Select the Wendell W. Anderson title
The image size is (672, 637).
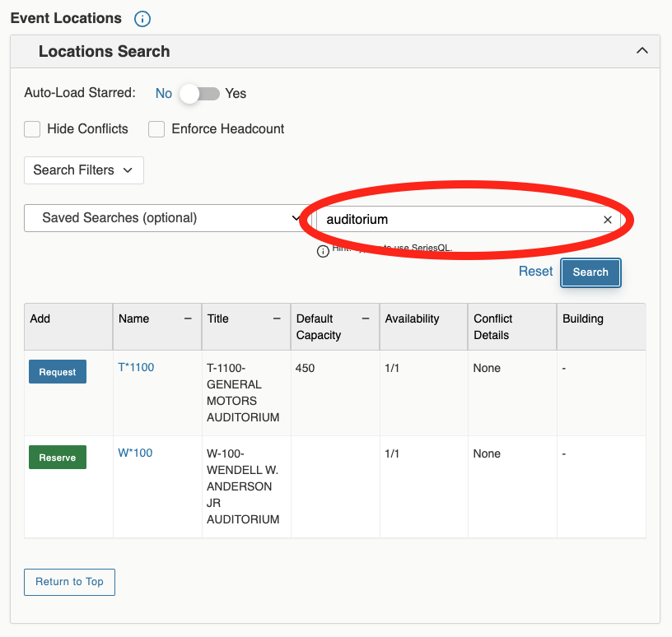pos(243,486)
